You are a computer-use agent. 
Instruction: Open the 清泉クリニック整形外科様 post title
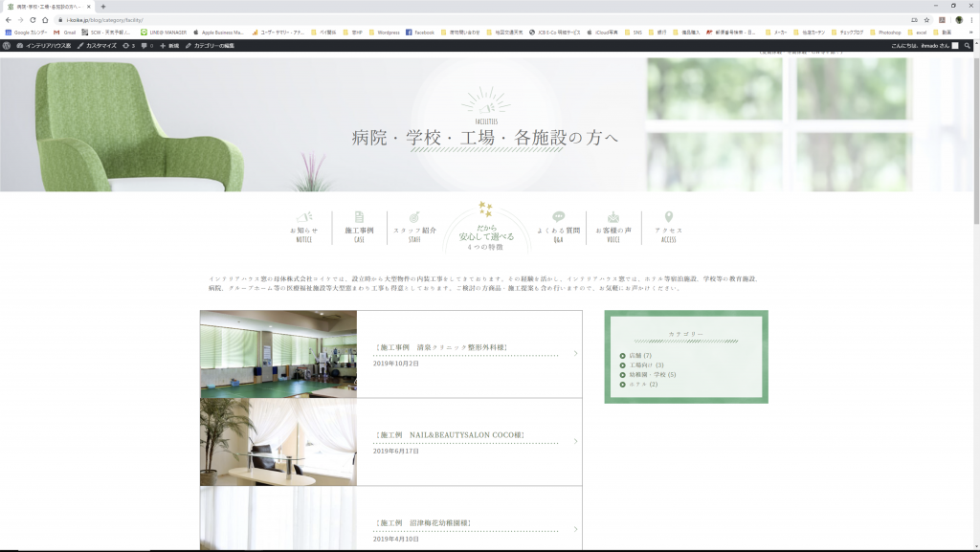[x=441, y=348]
